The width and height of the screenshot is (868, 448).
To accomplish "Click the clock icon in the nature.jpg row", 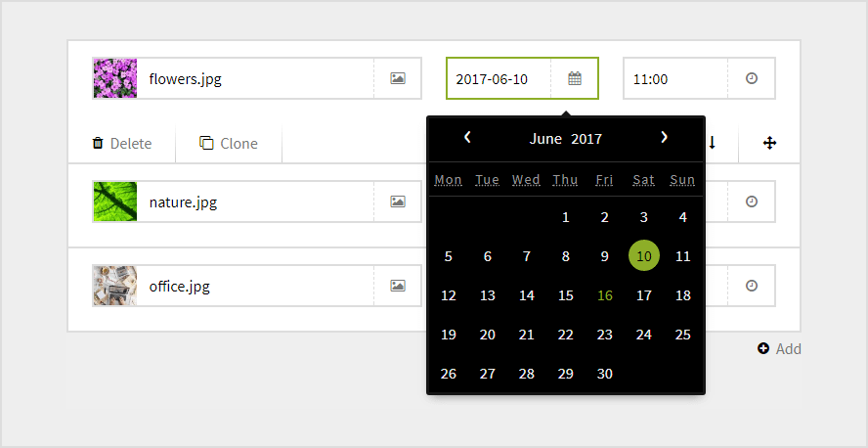I will point(752,202).
